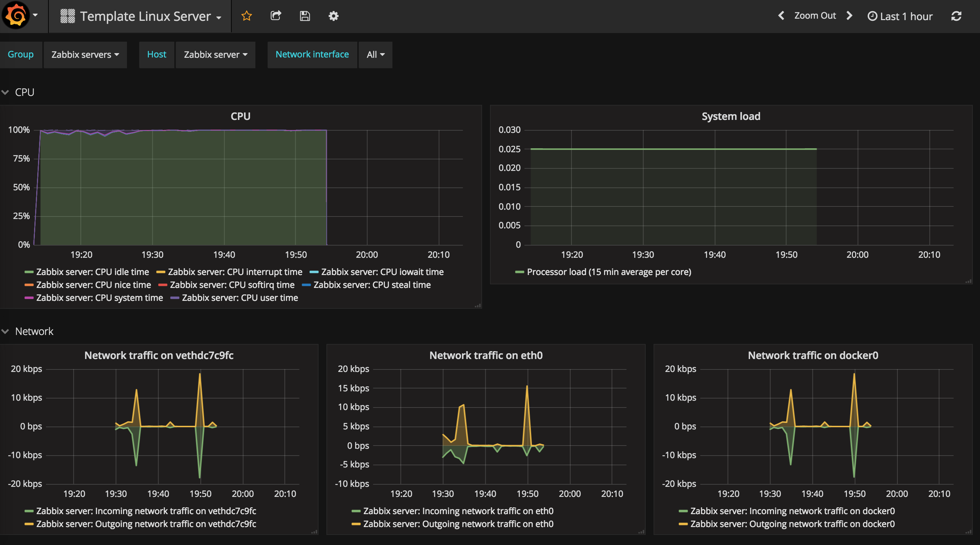
Task: Shift time range forward with right arrow
Action: coord(849,16)
